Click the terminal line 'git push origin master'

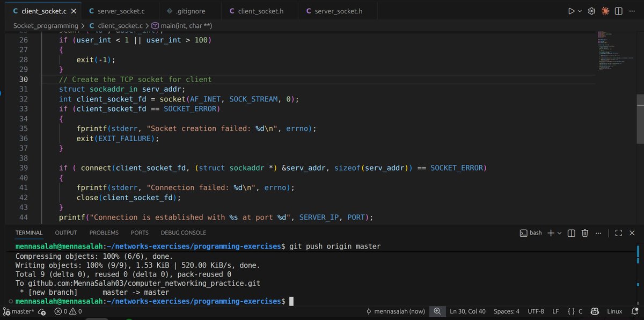pos(335,246)
